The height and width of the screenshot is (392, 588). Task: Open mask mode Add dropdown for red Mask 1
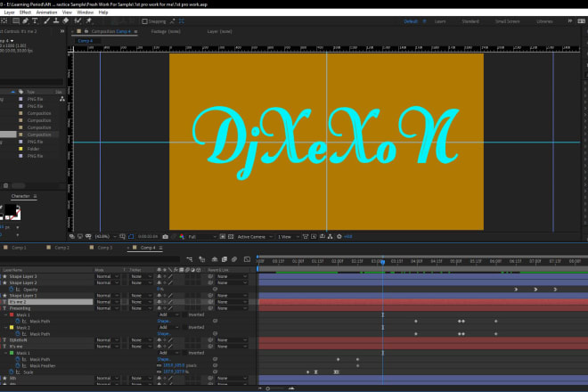pyautogui.click(x=168, y=314)
